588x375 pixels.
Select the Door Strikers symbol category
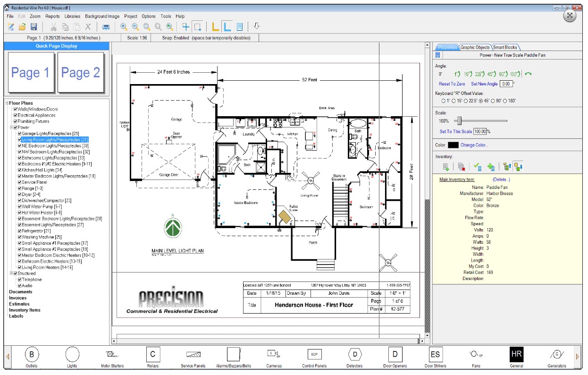(x=435, y=357)
